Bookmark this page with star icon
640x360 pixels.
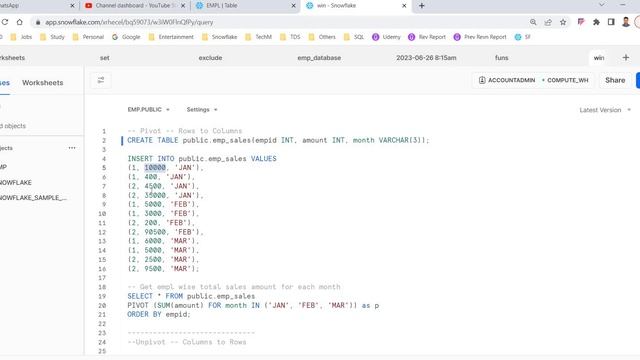[563, 22]
